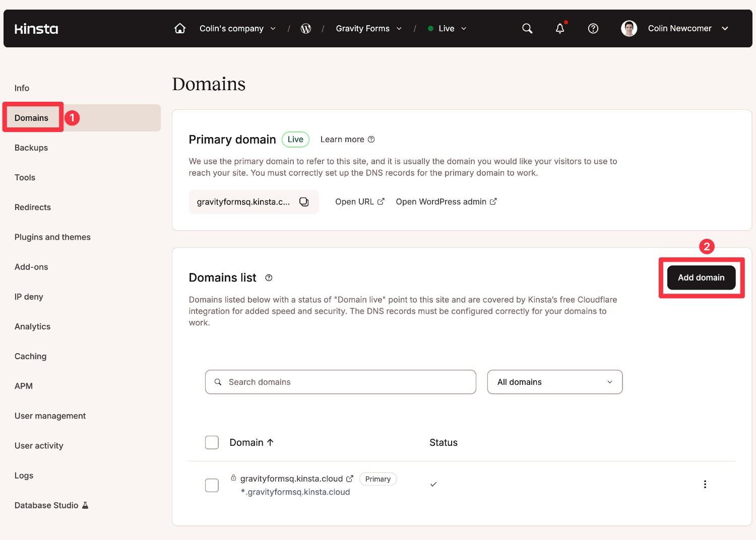756x540 pixels.
Task: Open the Info sidebar section
Action: pyautogui.click(x=22, y=88)
